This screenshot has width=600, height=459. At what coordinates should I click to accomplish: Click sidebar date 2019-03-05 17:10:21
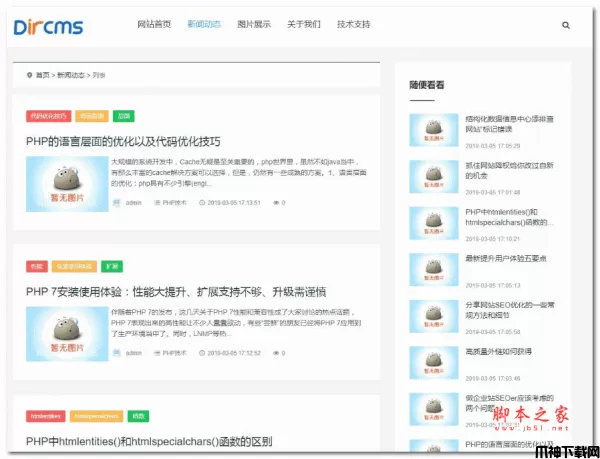(493, 239)
